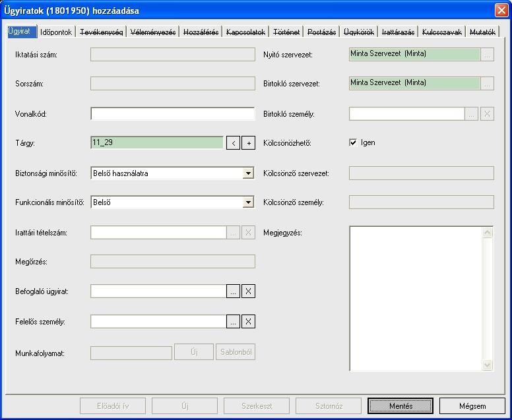Focus the Befoglaló ügyirat input field

coord(158,291)
